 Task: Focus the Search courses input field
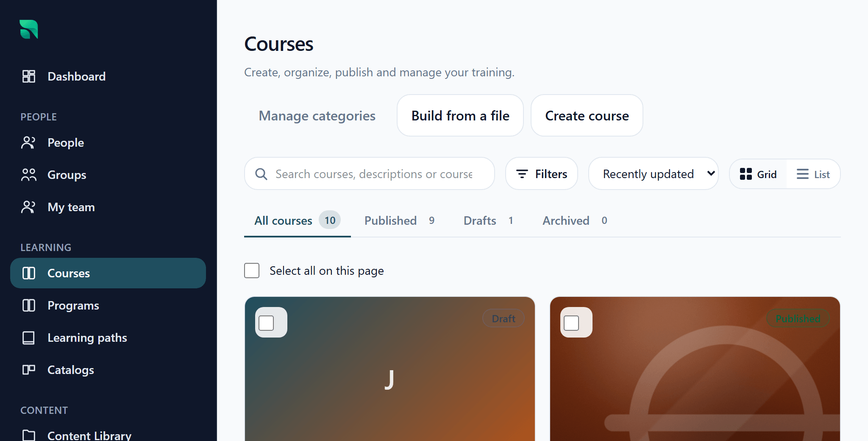(x=370, y=174)
